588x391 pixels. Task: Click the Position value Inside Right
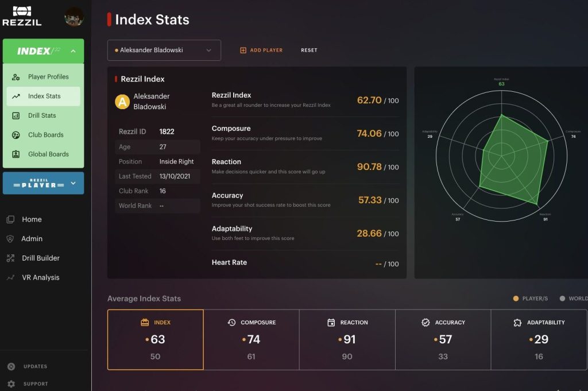point(176,161)
